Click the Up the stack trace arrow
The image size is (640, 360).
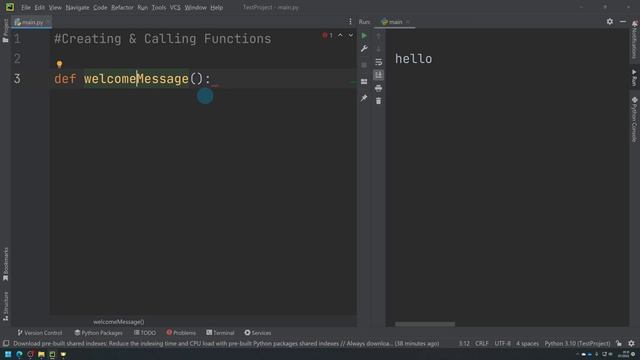pos(378,36)
